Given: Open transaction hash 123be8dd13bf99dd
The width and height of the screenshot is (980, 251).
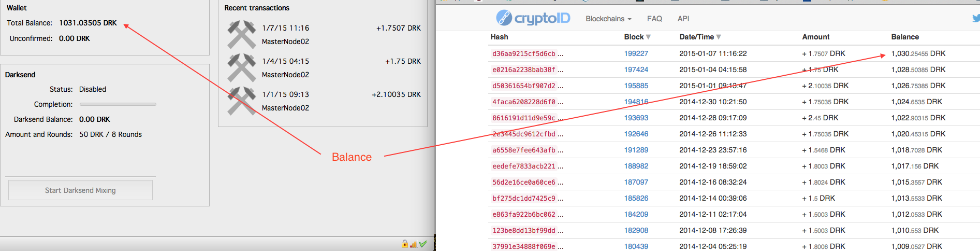Looking at the screenshot, I should [x=524, y=230].
